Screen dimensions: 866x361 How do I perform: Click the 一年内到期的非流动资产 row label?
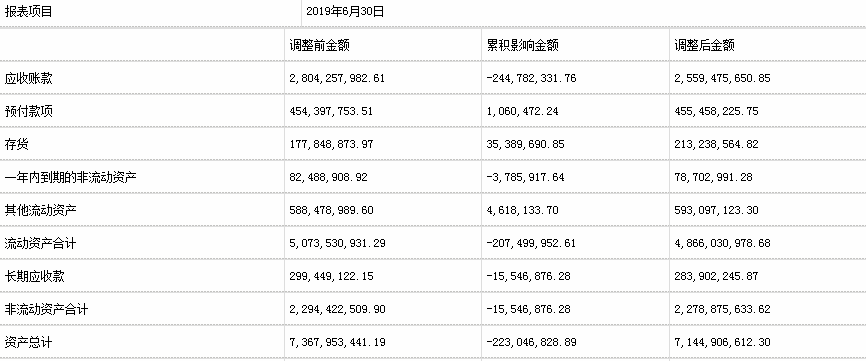70,177
